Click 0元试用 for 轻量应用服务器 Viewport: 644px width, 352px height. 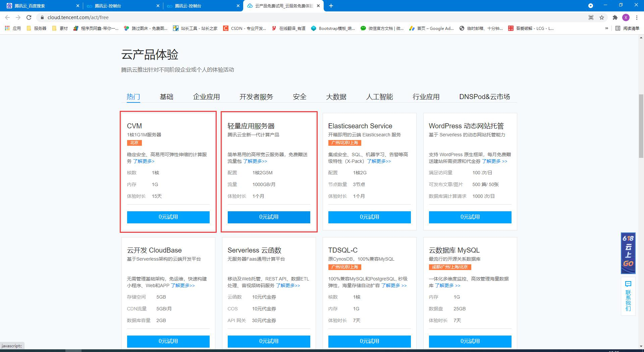(269, 217)
